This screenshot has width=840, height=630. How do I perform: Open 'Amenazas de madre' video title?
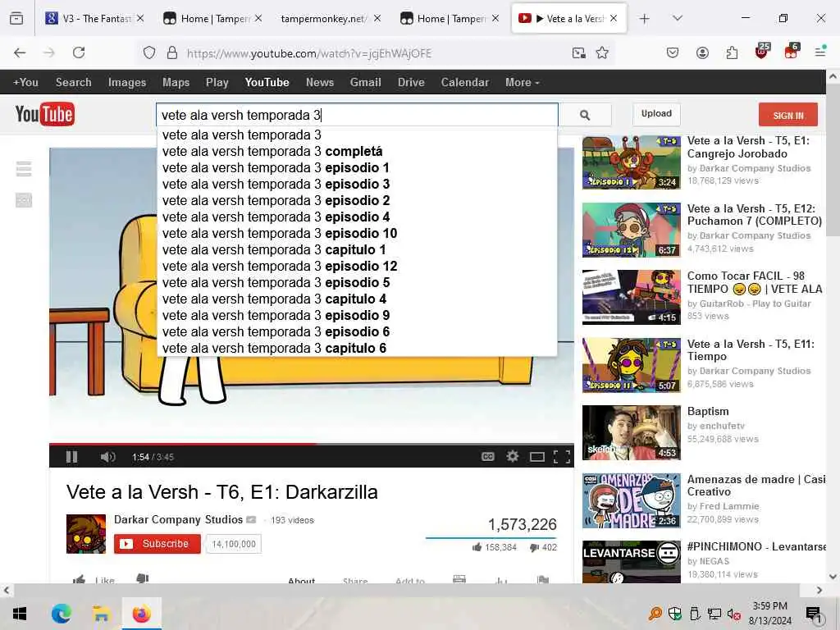pyautogui.click(x=756, y=486)
